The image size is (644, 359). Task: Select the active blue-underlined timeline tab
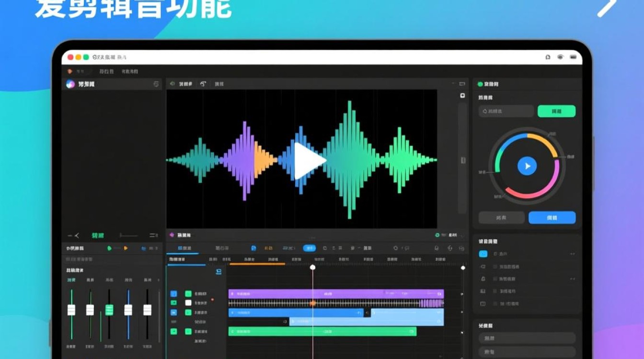[184, 248]
